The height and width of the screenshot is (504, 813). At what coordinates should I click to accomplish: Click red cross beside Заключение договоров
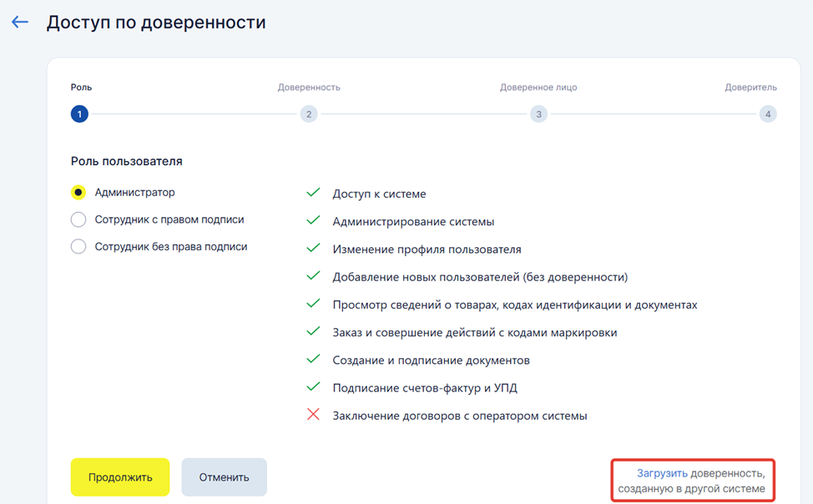314,415
